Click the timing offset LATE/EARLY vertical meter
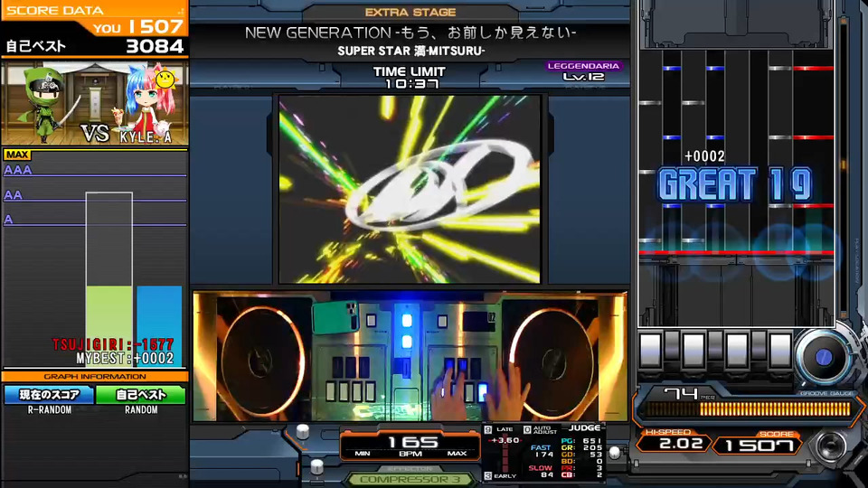The width and height of the screenshot is (868, 488). [x=505, y=454]
